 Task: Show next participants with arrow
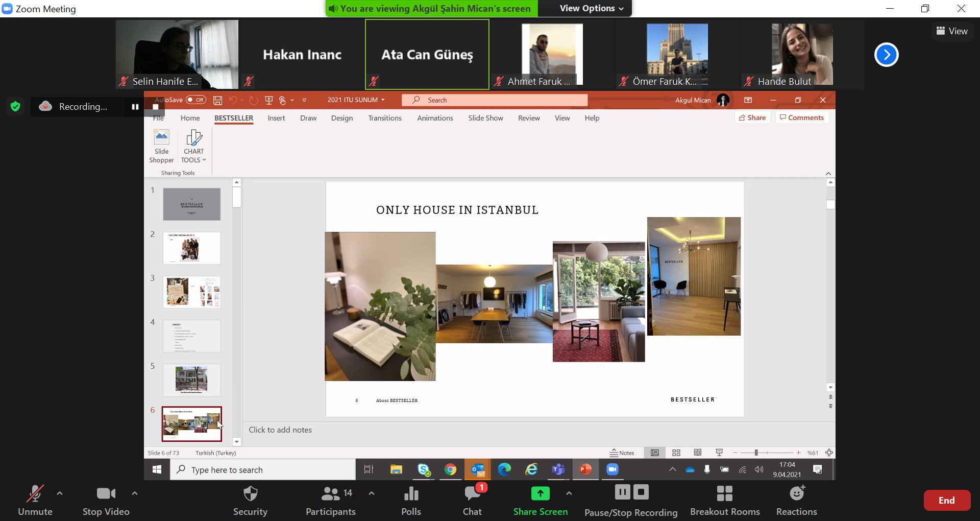pyautogui.click(x=887, y=55)
